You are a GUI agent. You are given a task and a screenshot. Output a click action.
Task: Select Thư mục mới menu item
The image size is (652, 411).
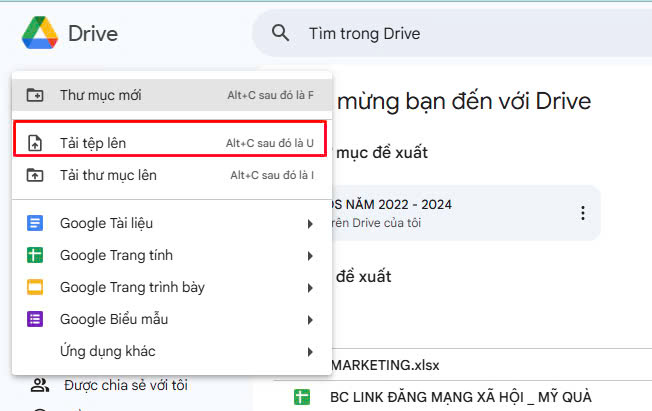tap(172, 95)
